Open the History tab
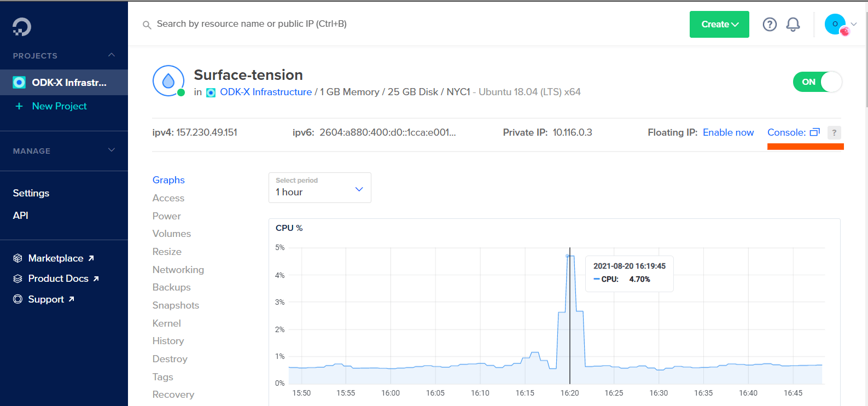The width and height of the screenshot is (868, 406). pyautogui.click(x=168, y=341)
